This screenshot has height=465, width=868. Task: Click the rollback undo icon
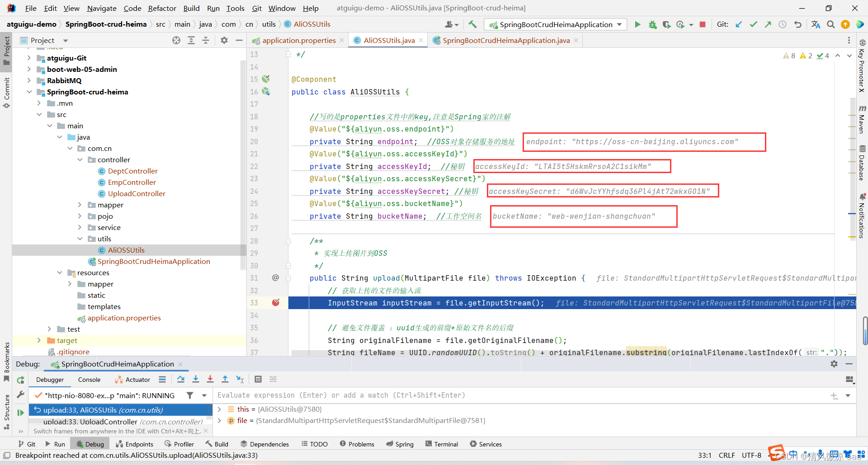tap(797, 24)
